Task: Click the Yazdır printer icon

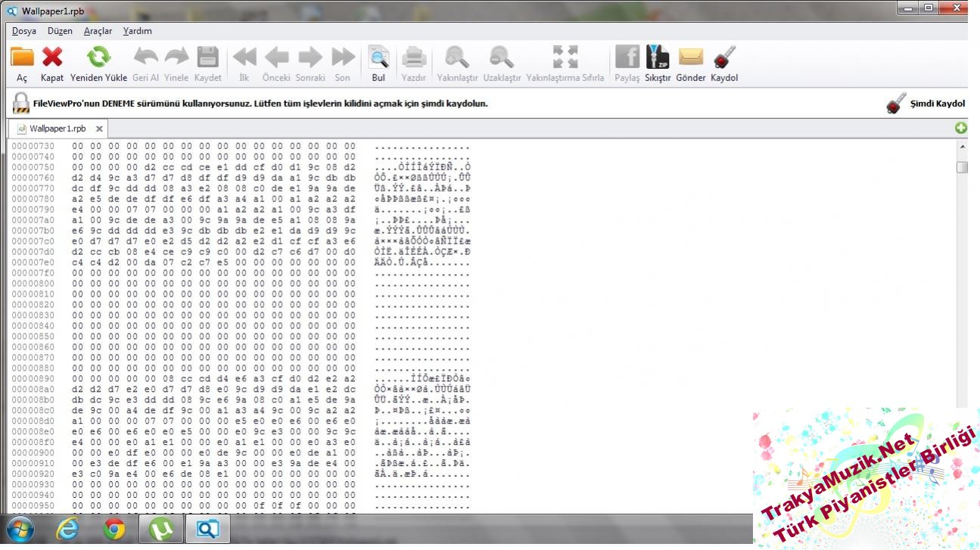Action: [414, 57]
